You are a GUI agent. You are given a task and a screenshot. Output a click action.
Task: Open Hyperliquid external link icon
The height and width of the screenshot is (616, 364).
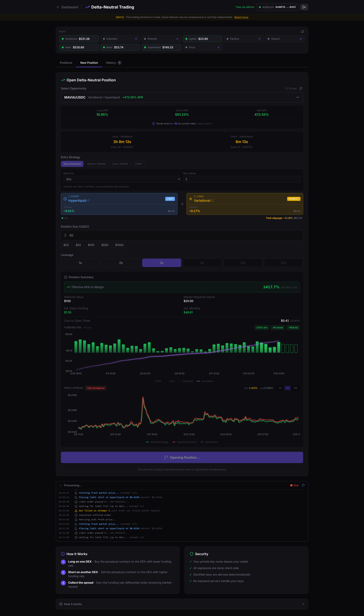[88, 201]
